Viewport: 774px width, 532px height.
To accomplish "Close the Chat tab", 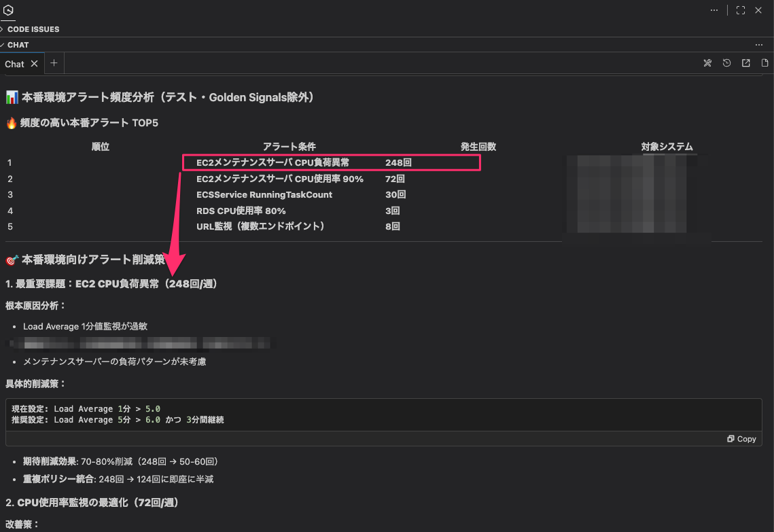I will [35, 64].
